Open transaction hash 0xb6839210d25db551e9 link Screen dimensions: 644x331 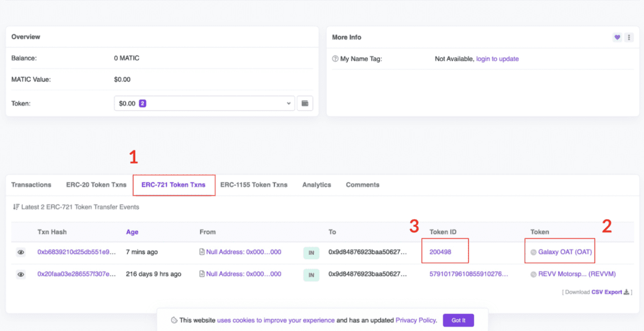pyautogui.click(x=77, y=252)
